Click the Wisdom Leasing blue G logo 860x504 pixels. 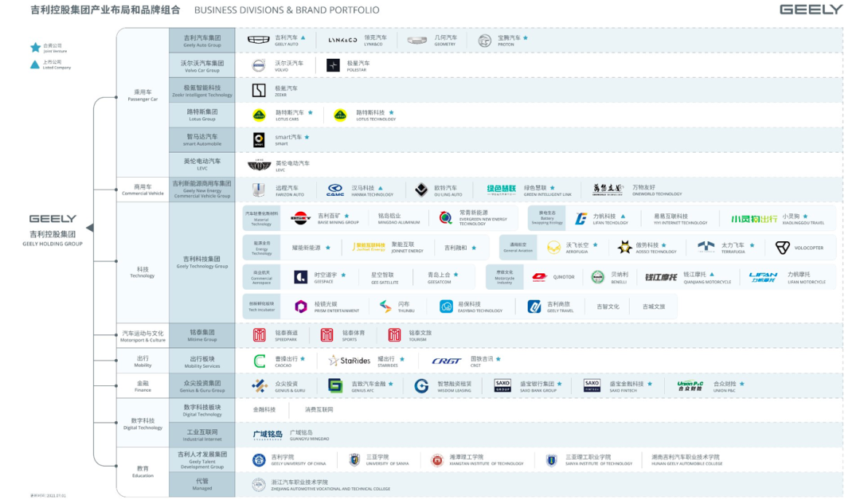click(x=421, y=386)
